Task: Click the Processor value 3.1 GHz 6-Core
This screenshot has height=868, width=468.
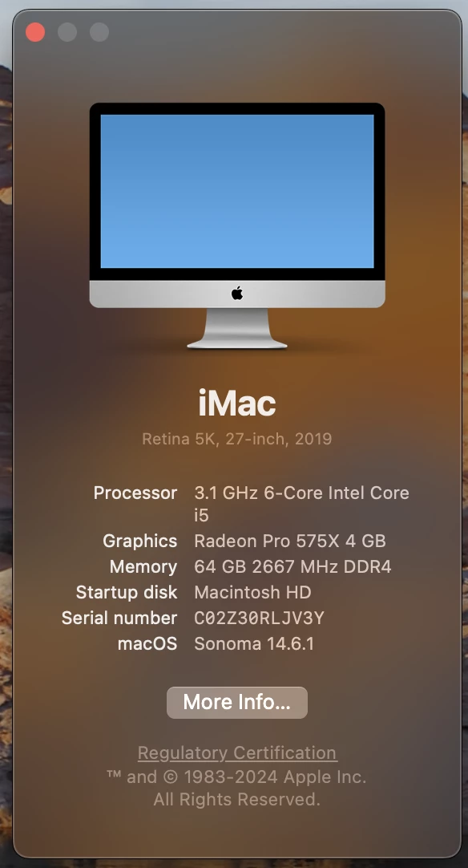Action: (301, 503)
